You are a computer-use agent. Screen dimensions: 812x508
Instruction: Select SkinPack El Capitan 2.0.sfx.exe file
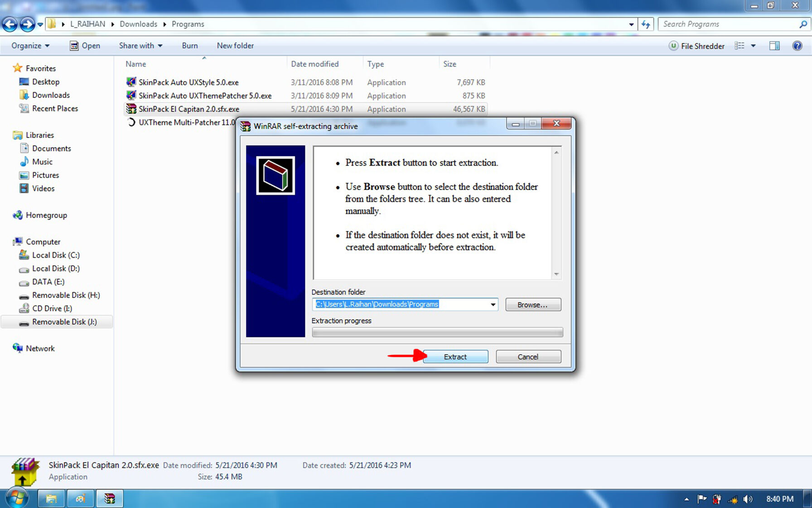pos(189,109)
